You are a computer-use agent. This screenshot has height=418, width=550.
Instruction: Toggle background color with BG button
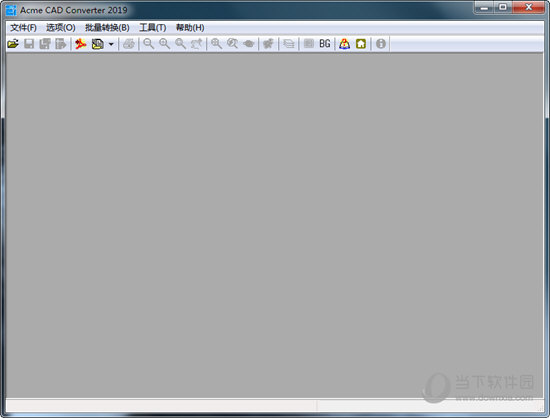[325, 44]
